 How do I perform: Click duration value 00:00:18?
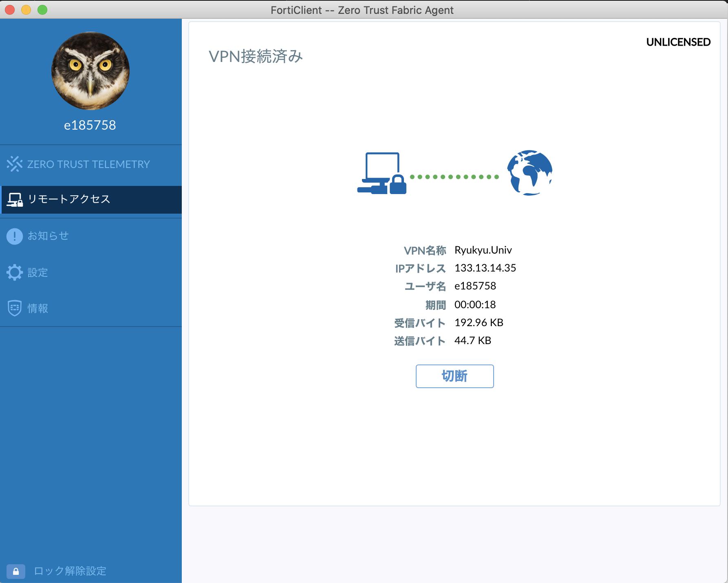pos(475,305)
